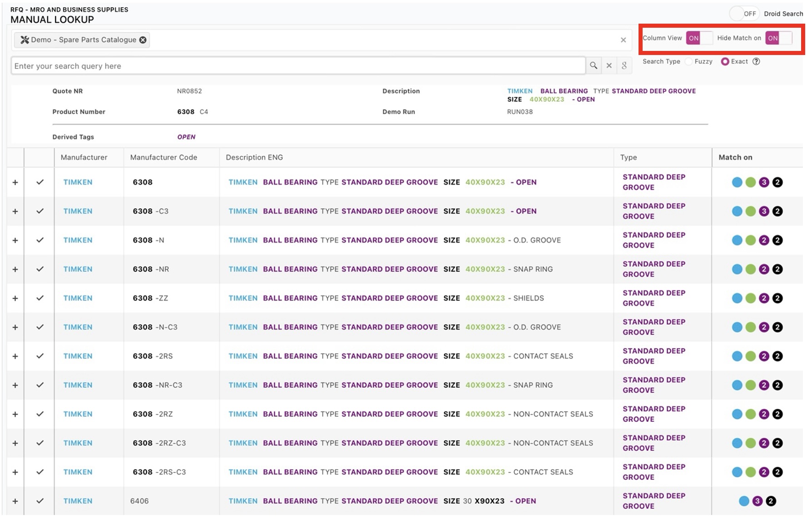Click the purple 2 badge in the 6308 -N-C3 row
The width and height of the screenshot is (812, 520).
coord(764,327)
